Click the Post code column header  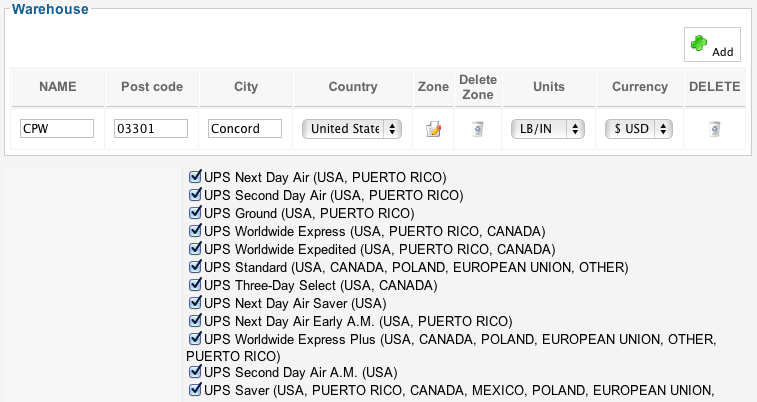[x=152, y=87]
